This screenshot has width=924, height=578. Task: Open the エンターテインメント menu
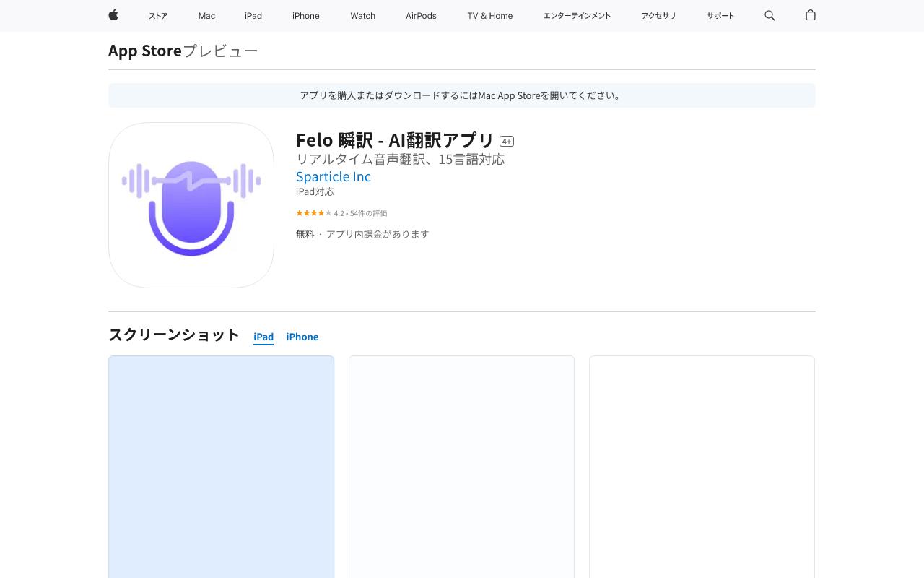click(x=577, y=16)
